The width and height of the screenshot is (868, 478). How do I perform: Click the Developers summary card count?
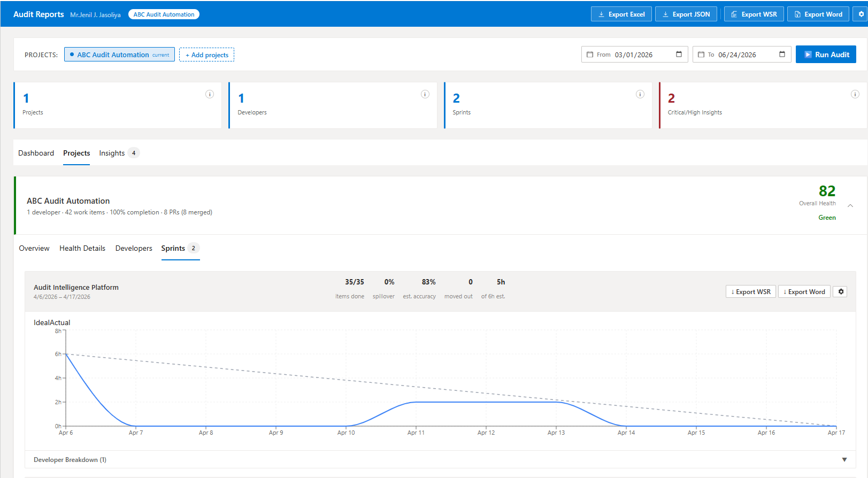click(241, 98)
